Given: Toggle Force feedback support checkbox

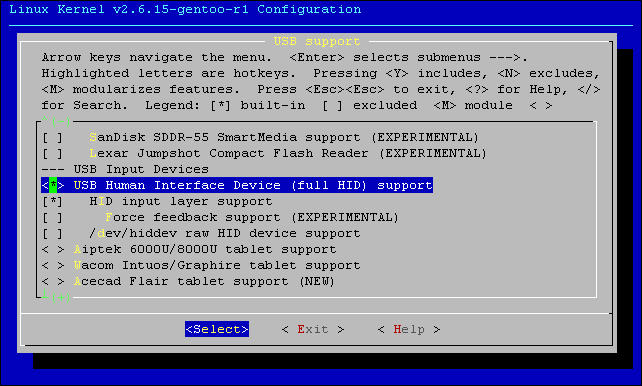Looking at the screenshot, I should (x=53, y=217).
